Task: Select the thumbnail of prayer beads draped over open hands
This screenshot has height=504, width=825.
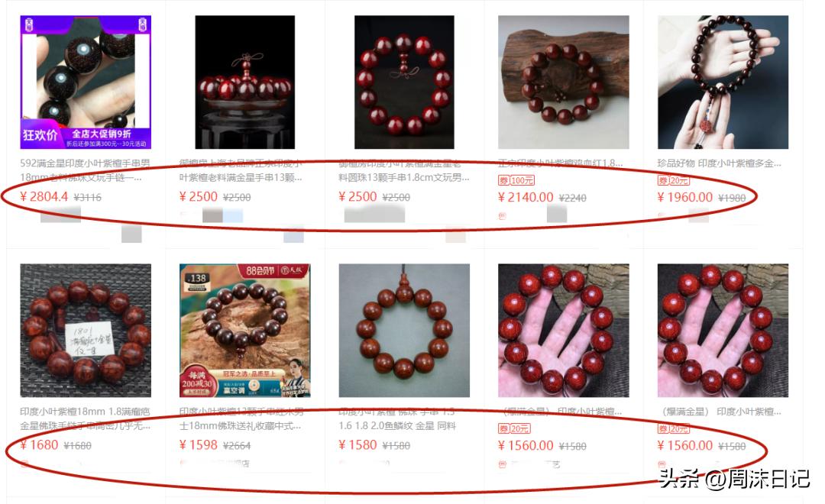Action: click(723, 82)
